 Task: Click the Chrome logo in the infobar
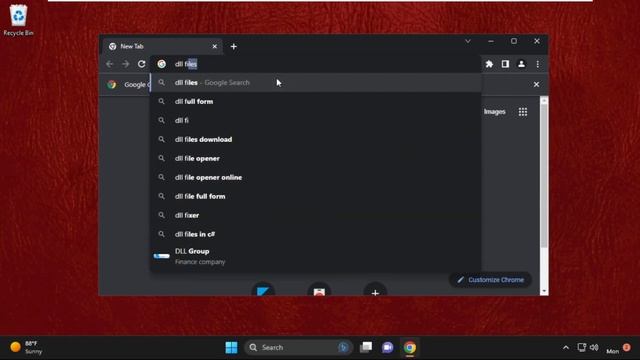(x=111, y=84)
